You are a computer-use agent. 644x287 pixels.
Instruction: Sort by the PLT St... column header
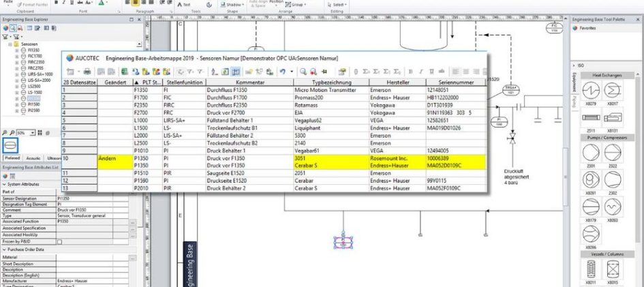pyautogui.click(x=148, y=82)
